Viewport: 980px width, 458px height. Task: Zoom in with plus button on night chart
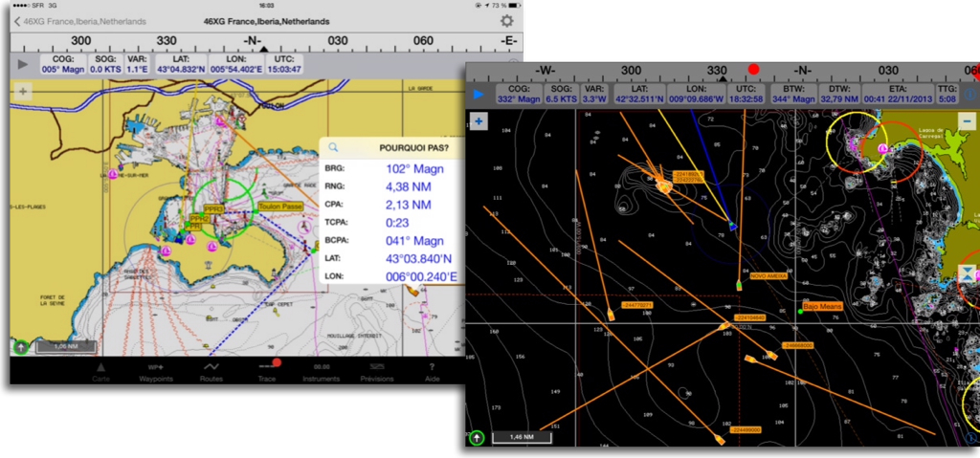tap(479, 121)
